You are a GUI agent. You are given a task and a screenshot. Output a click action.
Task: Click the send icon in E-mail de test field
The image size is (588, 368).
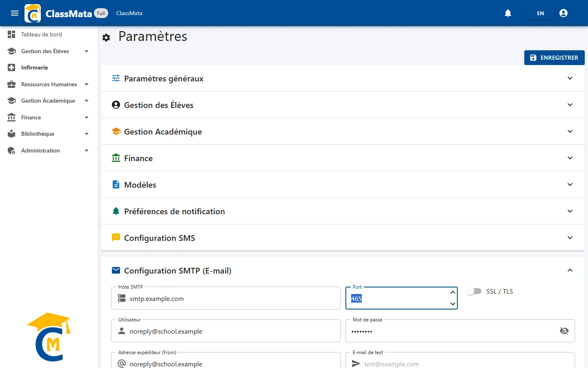356,364
